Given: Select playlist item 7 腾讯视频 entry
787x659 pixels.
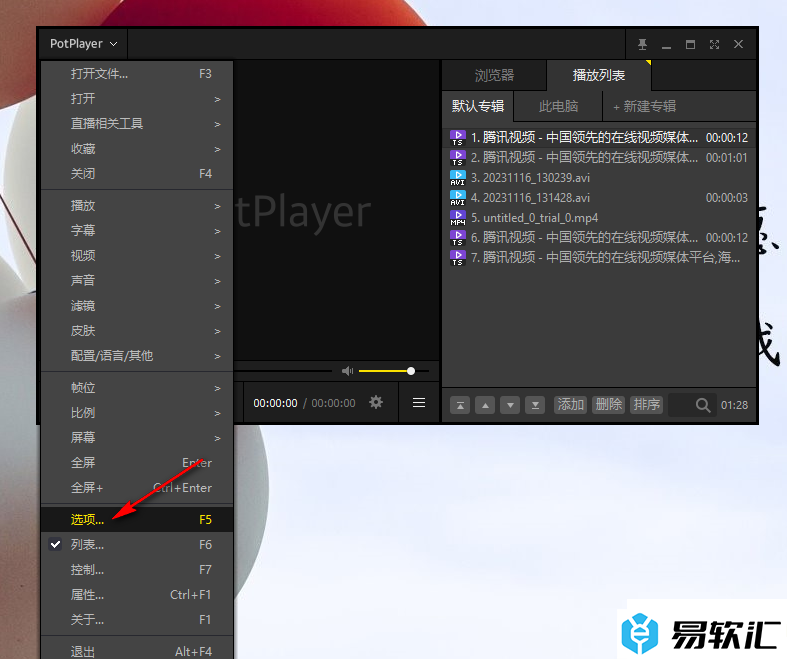Looking at the screenshot, I should [x=599, y=257].
